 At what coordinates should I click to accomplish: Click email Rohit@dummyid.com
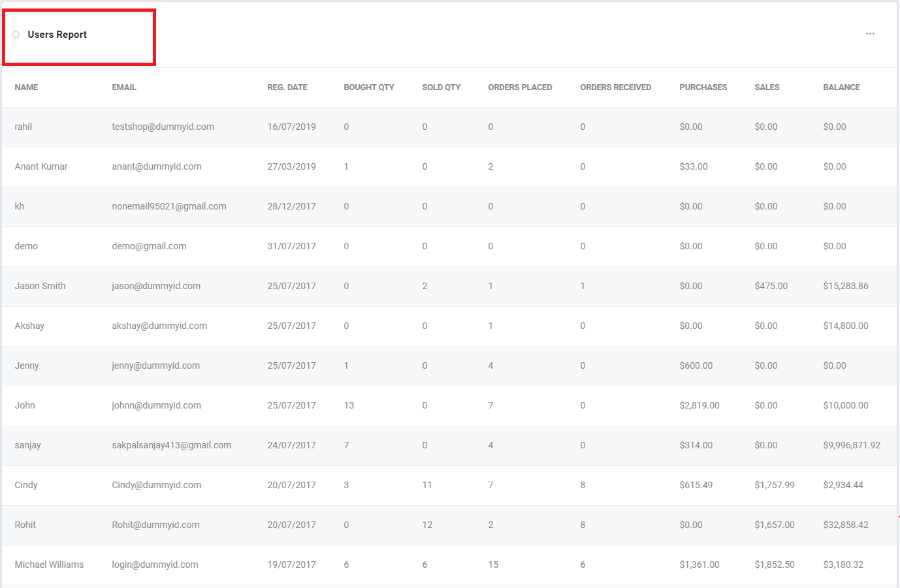pos(156,525)
